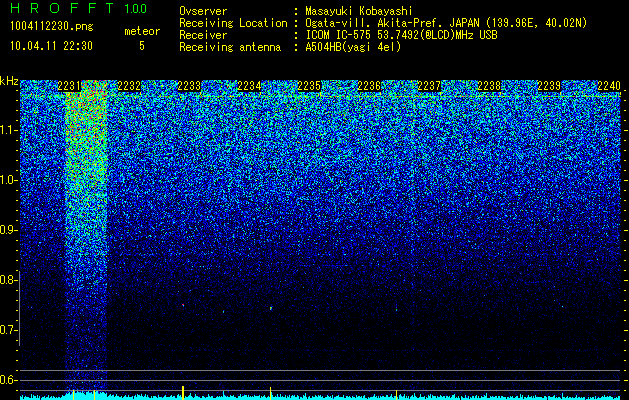Click the 0.7 kHz axis label
The image size is (629, 400).
pyautogui.click(x=9, y=330)
